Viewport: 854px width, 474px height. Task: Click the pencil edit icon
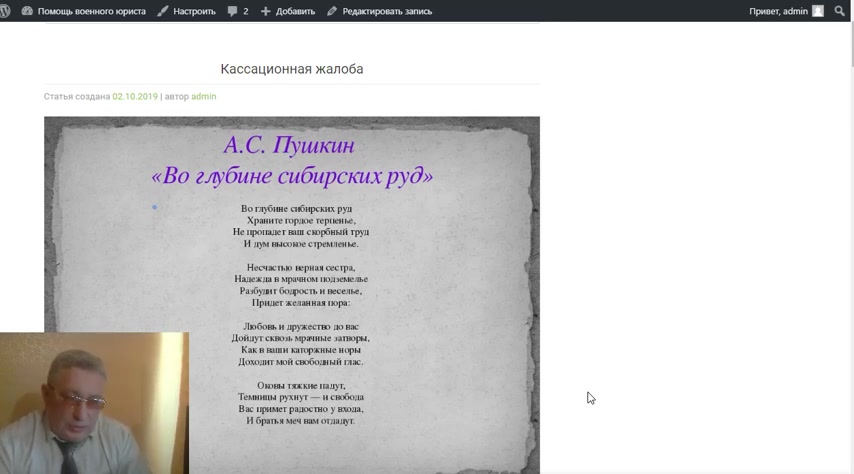coord(332,11)
